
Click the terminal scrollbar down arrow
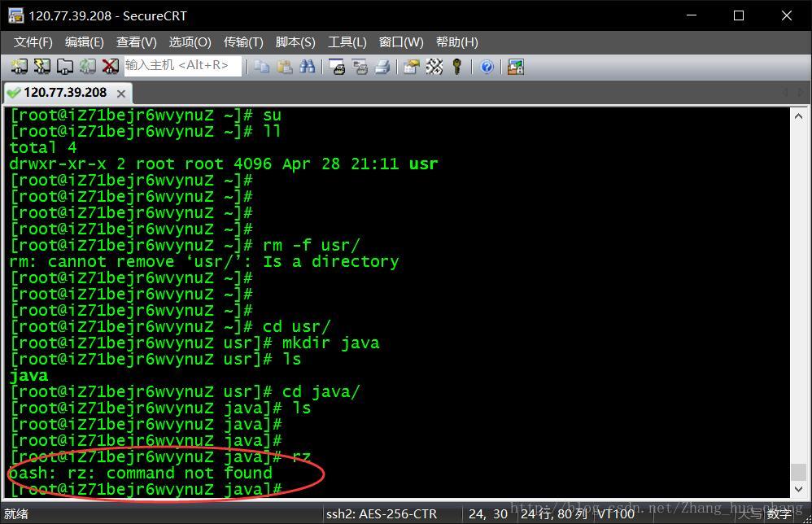[x=798, y=489]
